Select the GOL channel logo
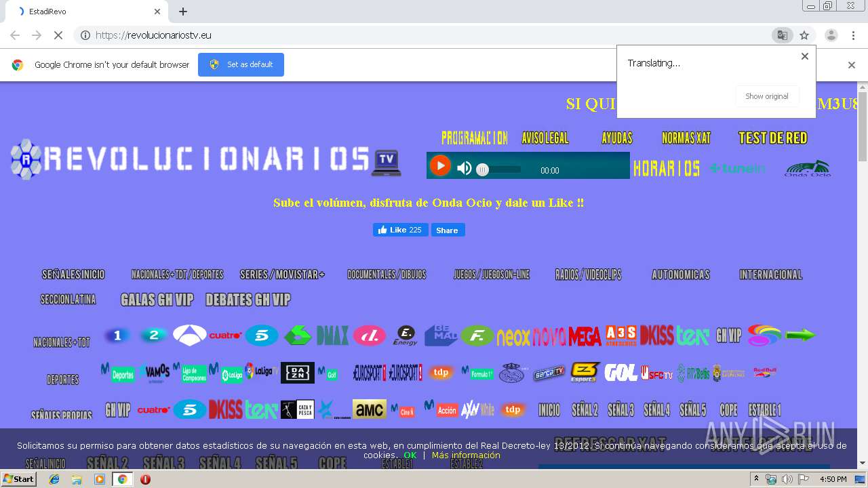 pyautogui.click(x=620, y=373)
